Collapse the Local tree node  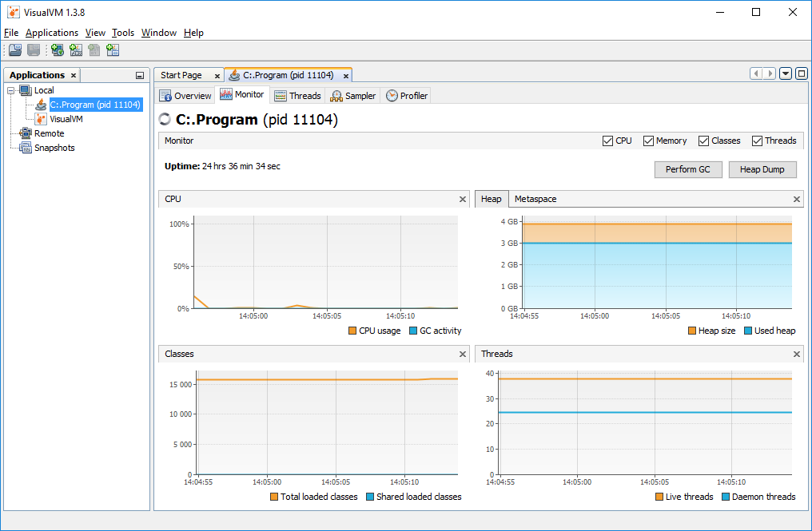tap(10, 90)
